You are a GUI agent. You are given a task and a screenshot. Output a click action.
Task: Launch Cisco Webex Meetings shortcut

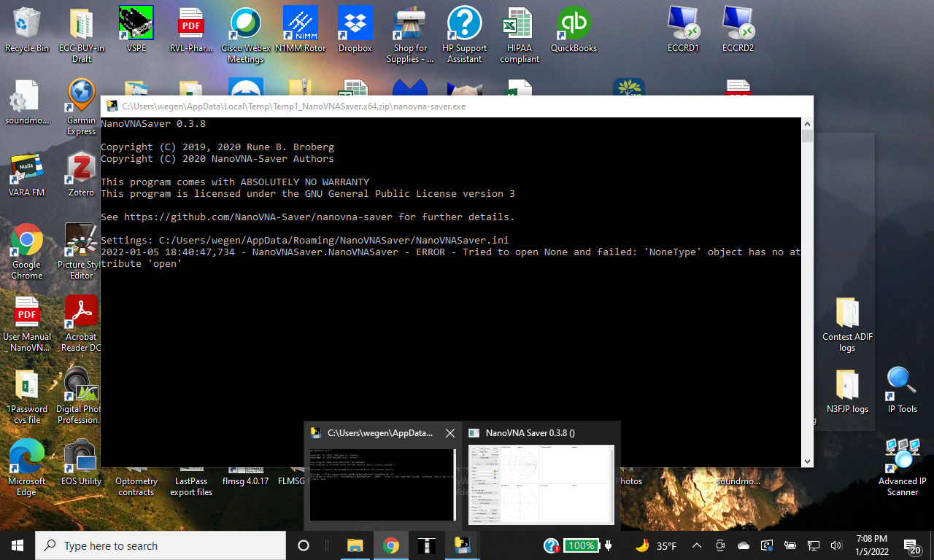click(246, 35)
